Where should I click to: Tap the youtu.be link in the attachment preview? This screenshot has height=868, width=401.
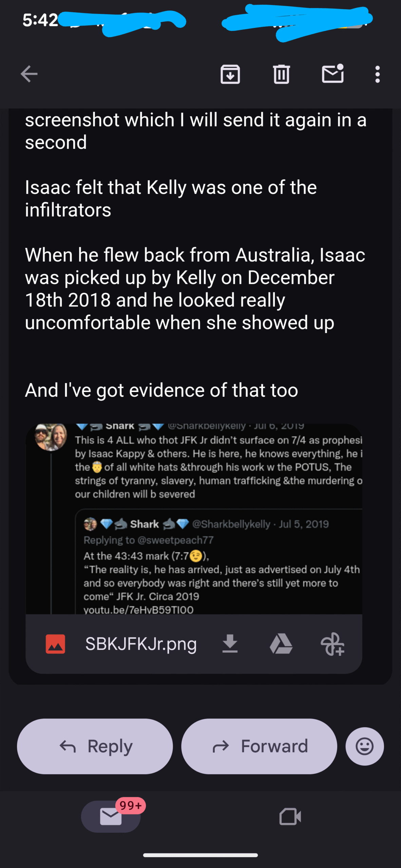point(138,610)
